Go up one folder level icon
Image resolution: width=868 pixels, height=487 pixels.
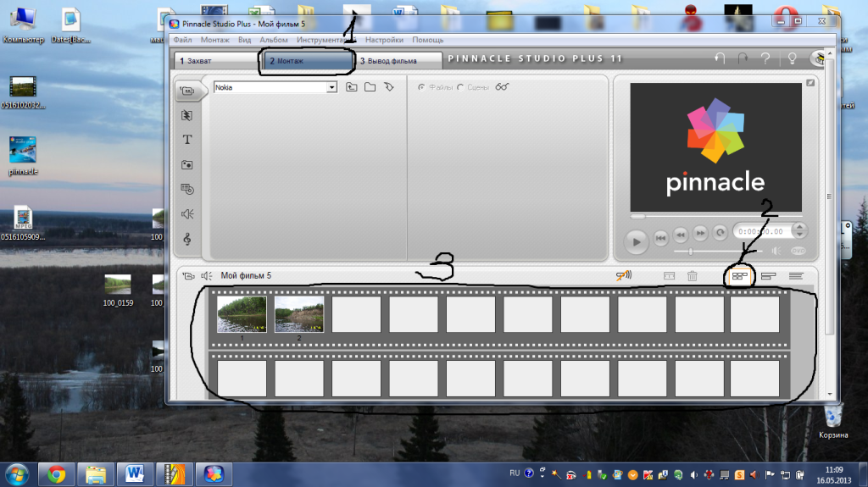tap(352, 87)
